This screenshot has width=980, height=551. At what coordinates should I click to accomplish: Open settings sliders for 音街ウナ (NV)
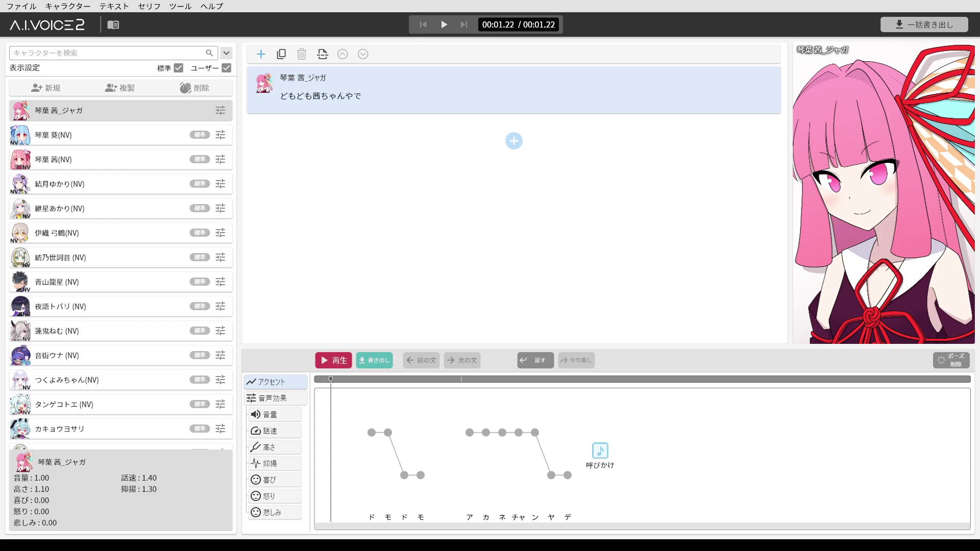[x=220, y=355]
